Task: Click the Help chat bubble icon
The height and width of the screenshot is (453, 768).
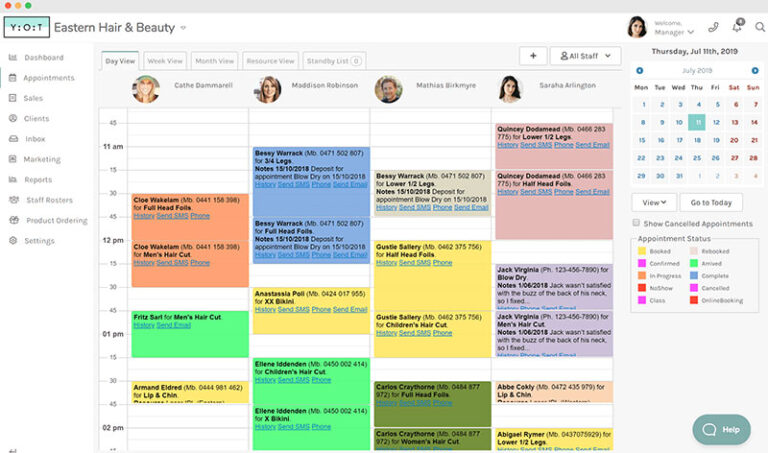Action: point(709,429)
